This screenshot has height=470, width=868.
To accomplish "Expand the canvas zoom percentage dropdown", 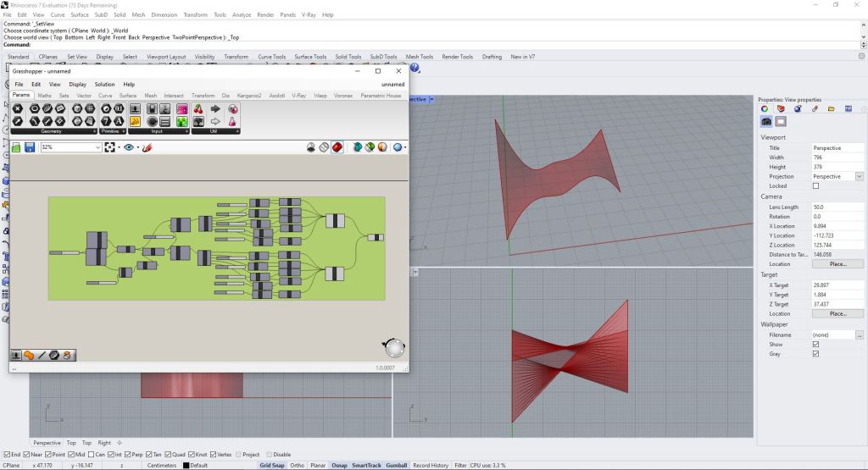I will tap(97, 147).
